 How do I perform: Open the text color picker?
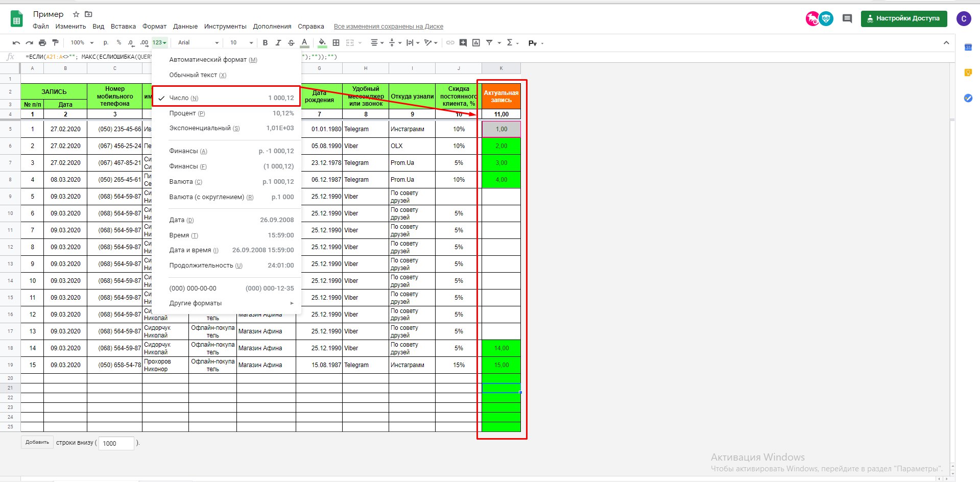tap(304, 43)
